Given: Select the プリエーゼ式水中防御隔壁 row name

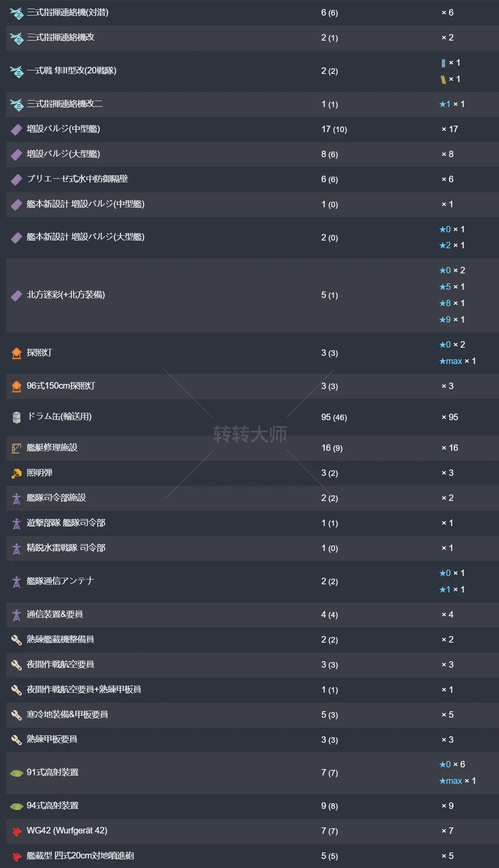Looking at the screenshot, I should pyautogui.click(x=77, y=179).
